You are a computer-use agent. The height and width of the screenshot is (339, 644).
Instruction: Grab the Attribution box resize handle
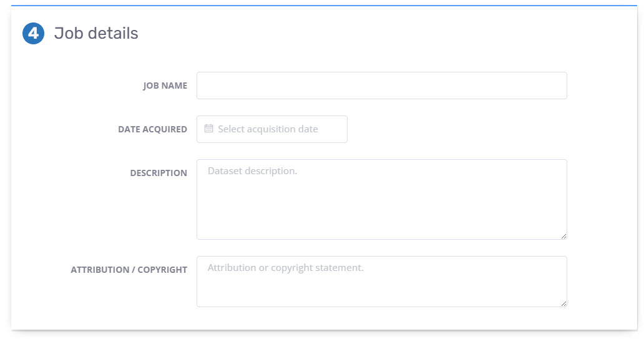pos(563,303)
